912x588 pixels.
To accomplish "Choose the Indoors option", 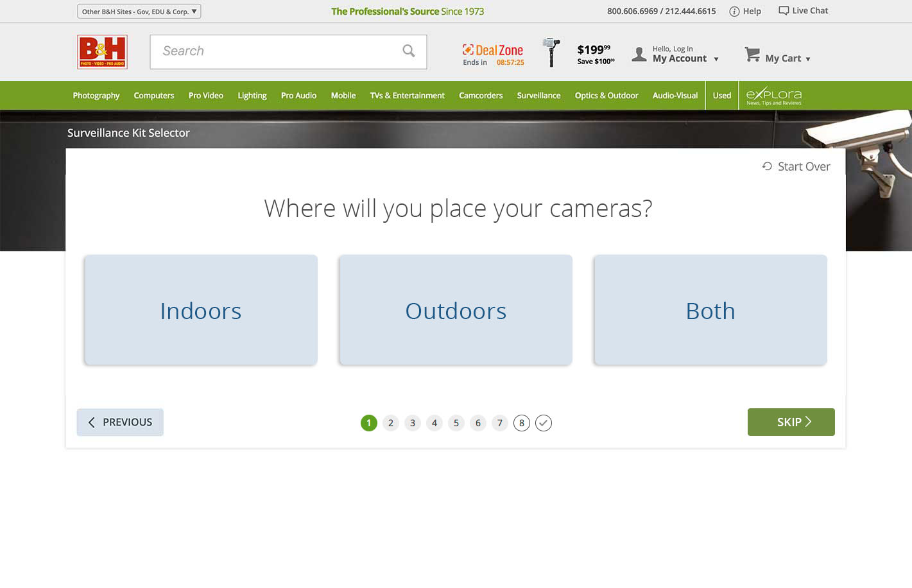I will pyautogui.click(x=201, y=310).
